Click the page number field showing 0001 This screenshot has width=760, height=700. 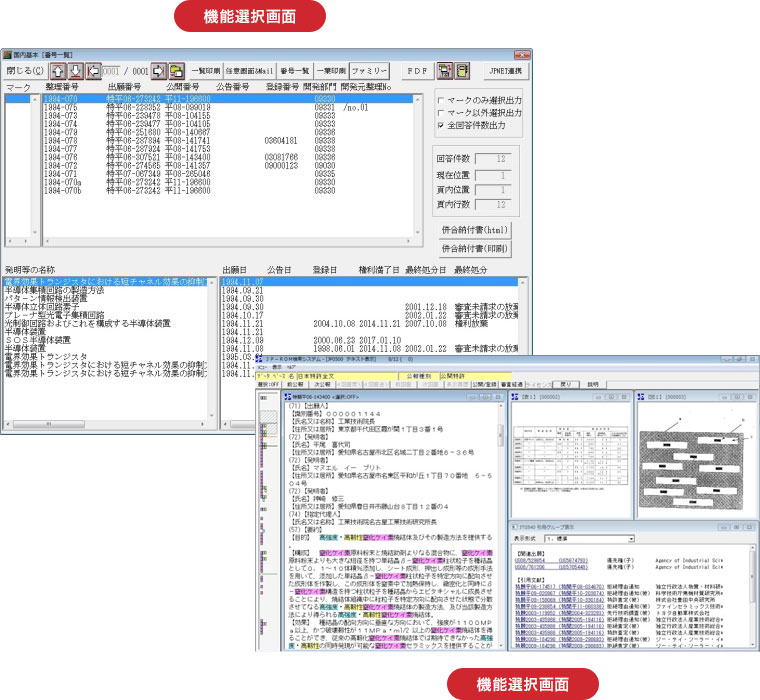coord(111,71)
